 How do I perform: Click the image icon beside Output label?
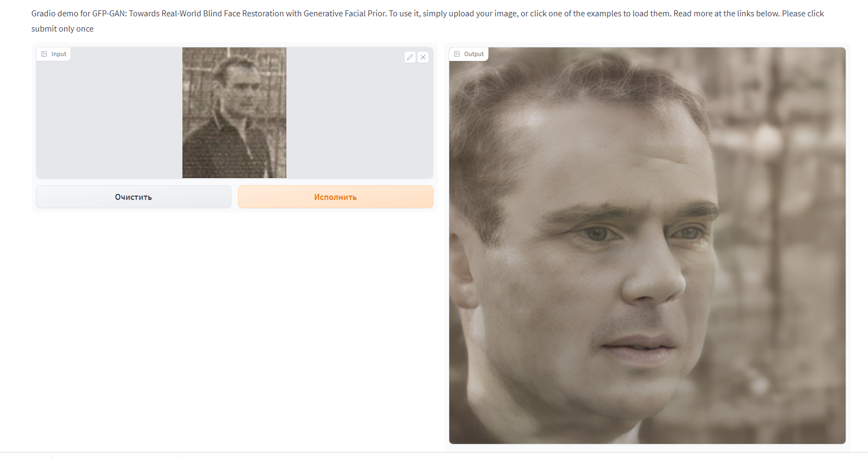(x=457, y=54)
